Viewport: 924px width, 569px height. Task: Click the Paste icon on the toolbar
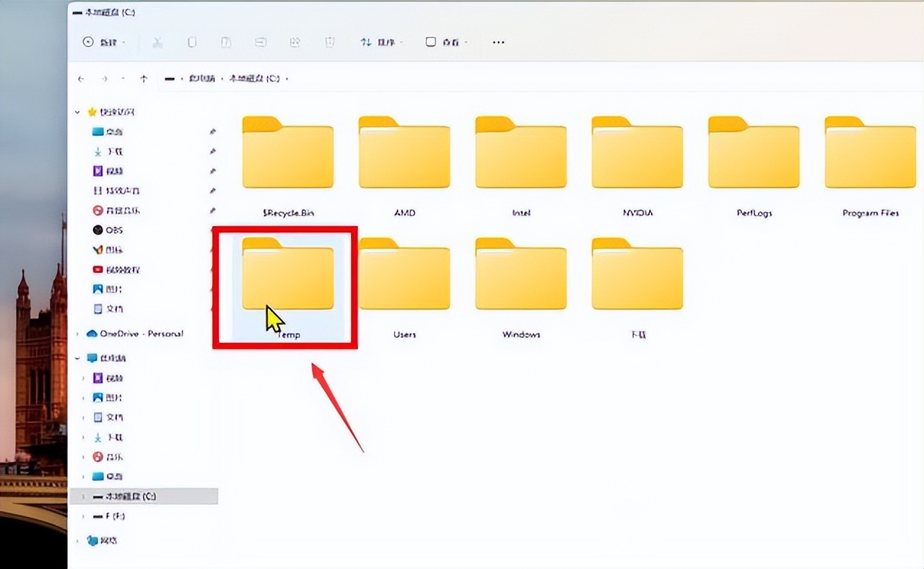point(226,42)
